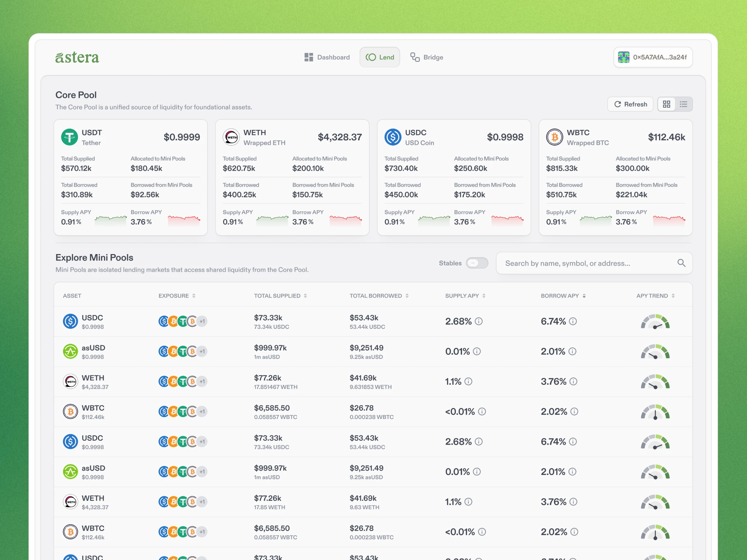The width and height of the screenshot is (747, 560).
Task: Open the Bridge tab
Action: point(427,57)
